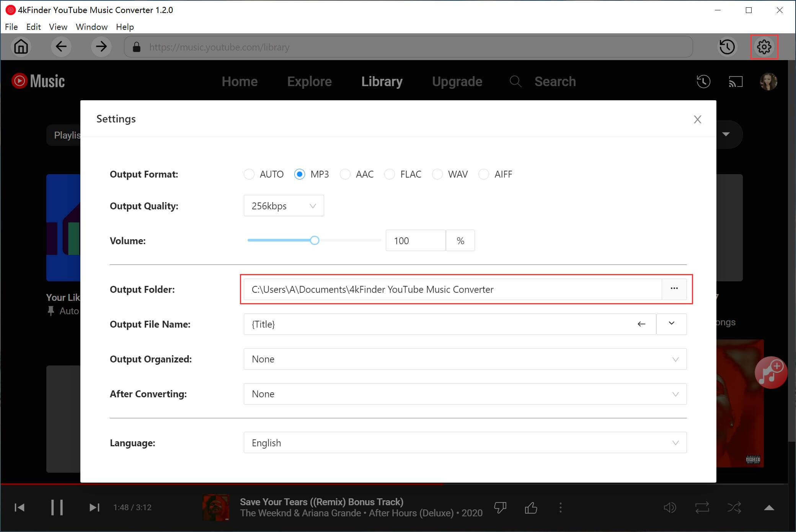796x532 pixels.
Task: Open the Language dropdown showing English
Action: tap(465, 443)
